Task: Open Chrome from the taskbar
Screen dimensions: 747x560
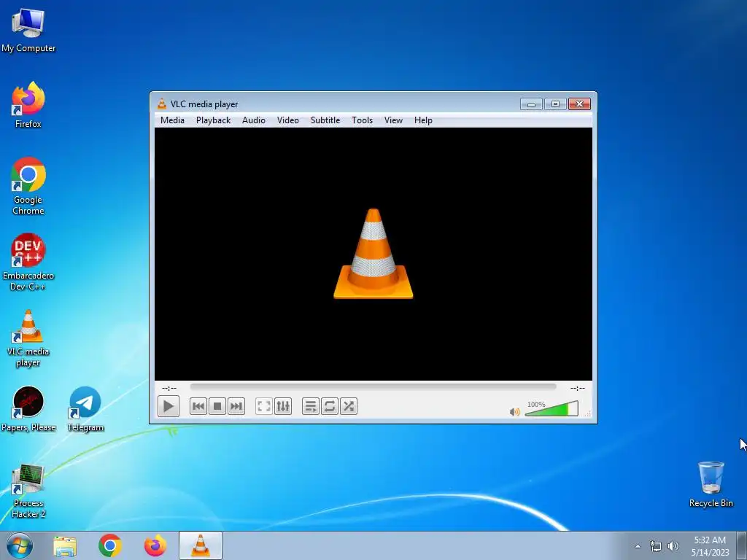Action: coord(110,545)
